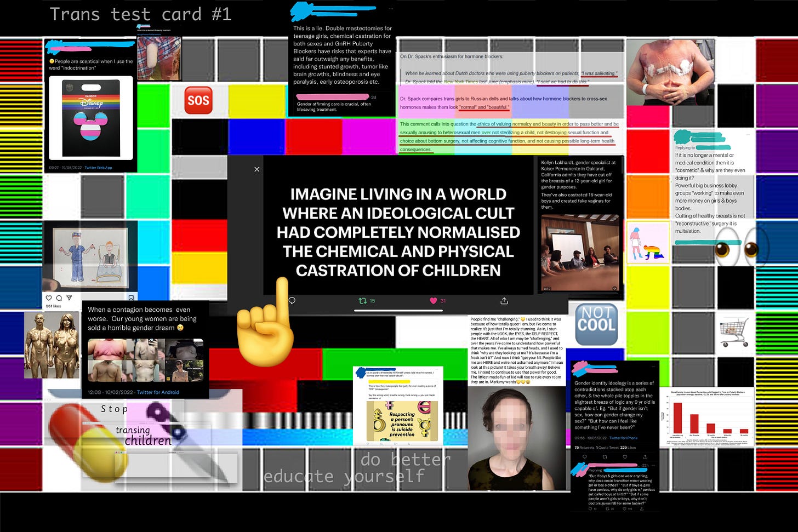Open the surgeon and patient drawing
This screenshot has height=532, width=798.
click(90, 257)
